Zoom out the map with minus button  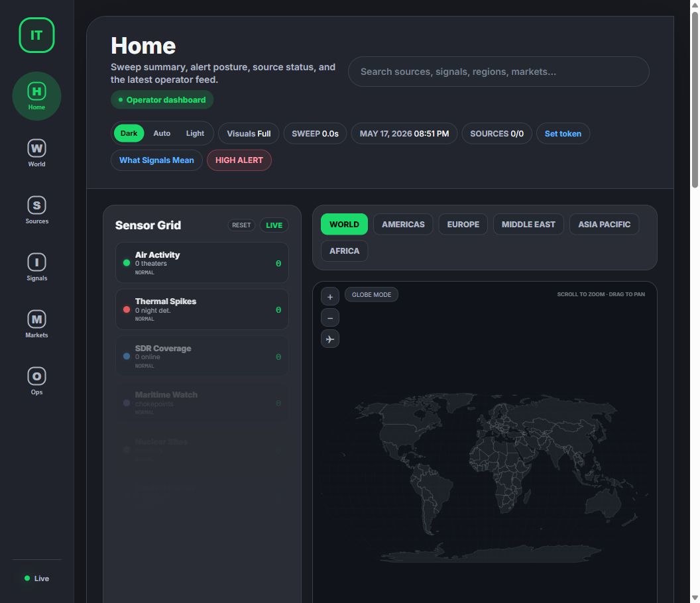coord(330,318)
